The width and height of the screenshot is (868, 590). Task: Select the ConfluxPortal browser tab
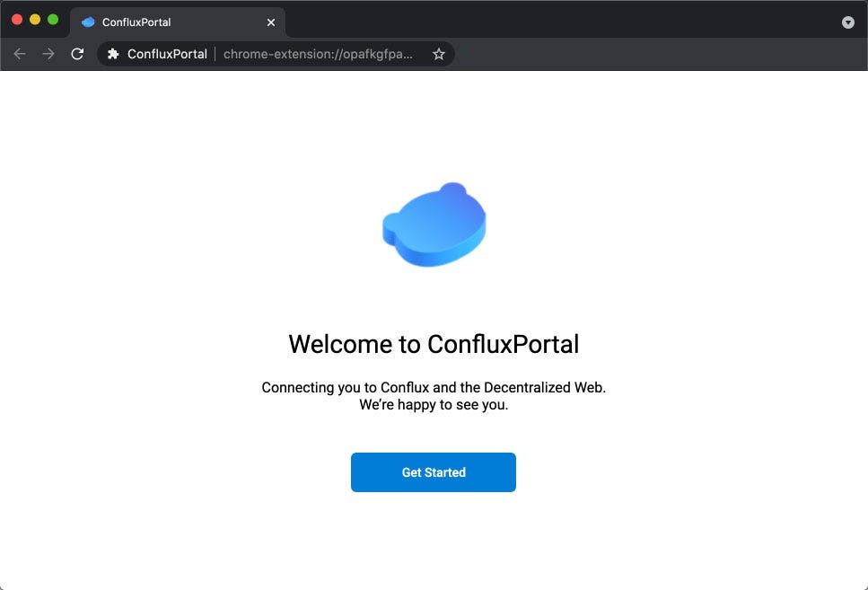coord(178,22)
